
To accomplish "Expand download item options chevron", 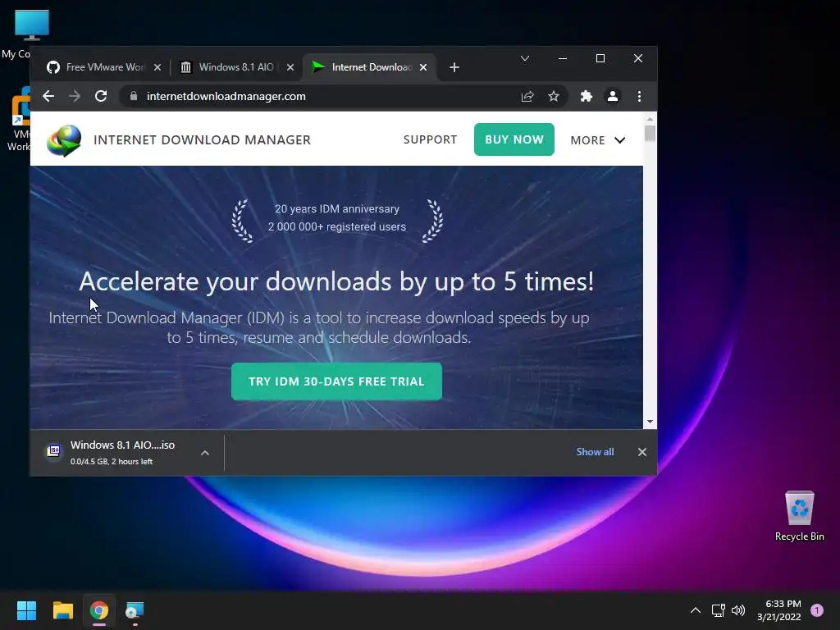I will click(204, 453).
